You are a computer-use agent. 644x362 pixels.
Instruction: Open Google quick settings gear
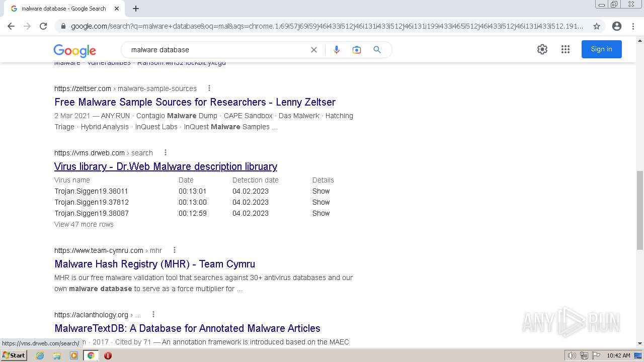(542, 49)
